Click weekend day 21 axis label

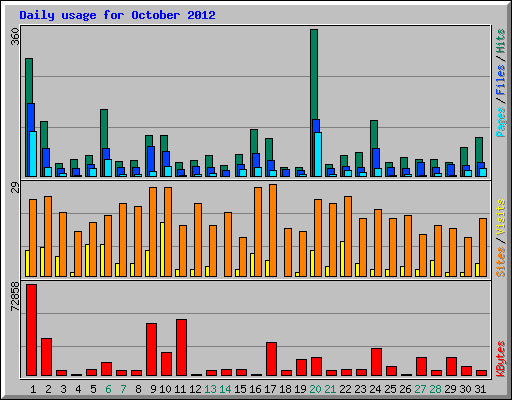(x=330, y=389)
